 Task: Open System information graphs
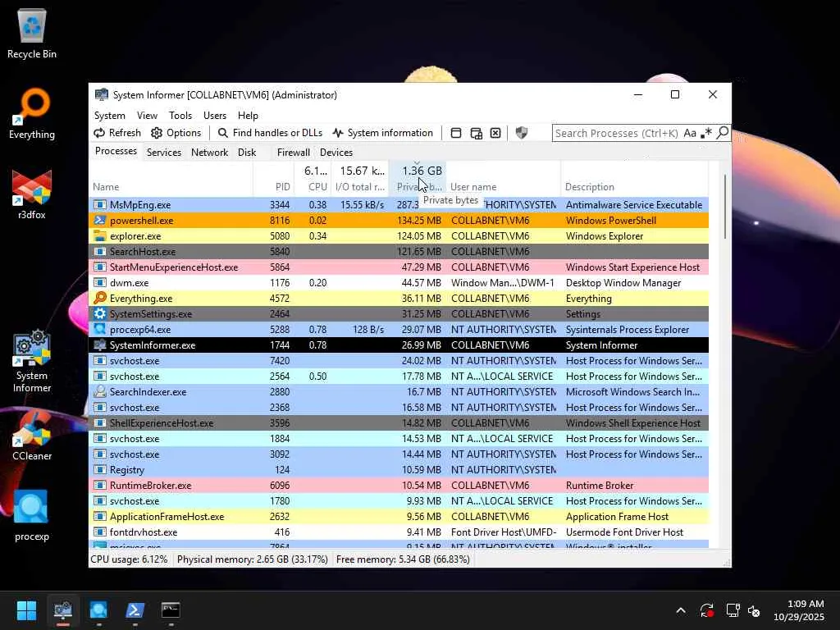[x=382, y=133]
